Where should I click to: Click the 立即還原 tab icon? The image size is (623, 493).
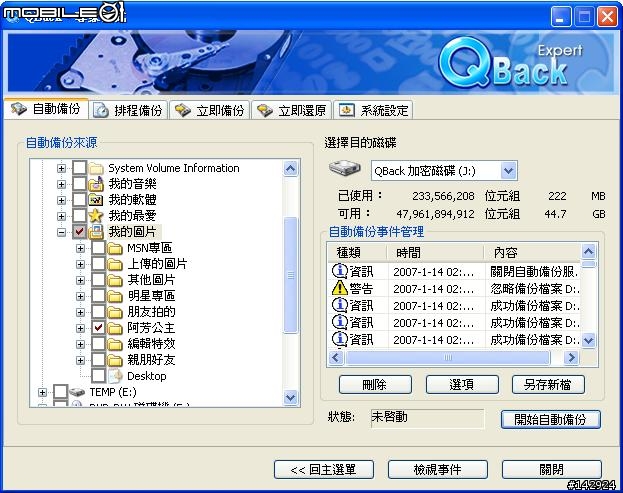(x=265, y=110)
